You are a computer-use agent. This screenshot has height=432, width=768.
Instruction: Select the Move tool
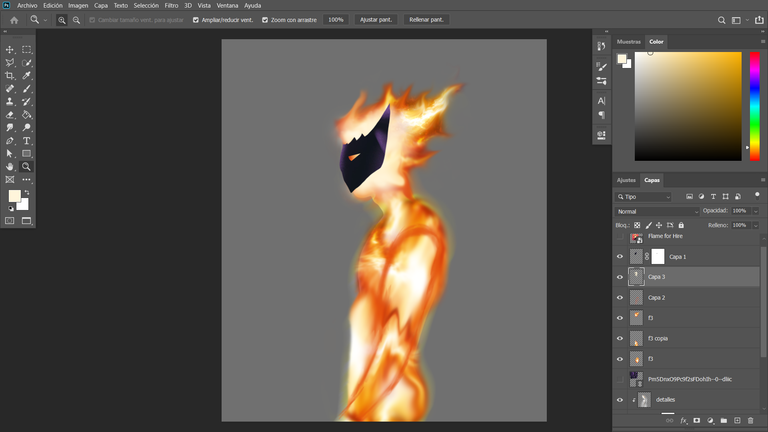click(10, 49)
